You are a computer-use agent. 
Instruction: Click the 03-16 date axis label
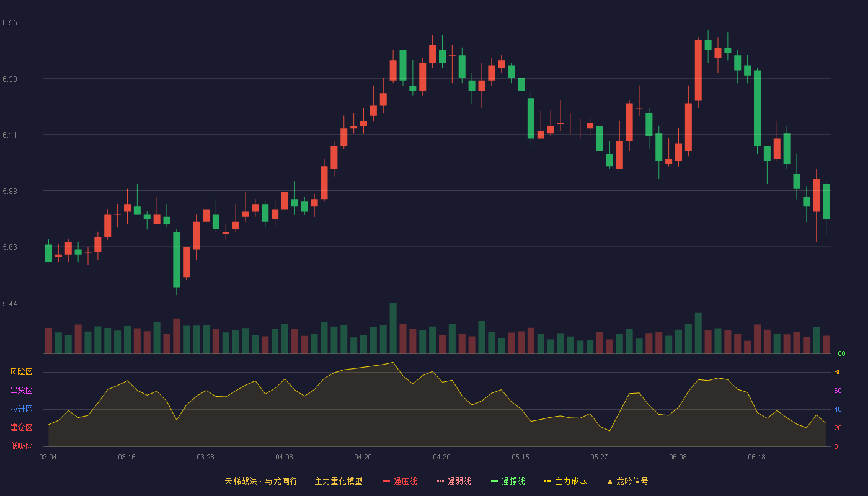point(126,457)
